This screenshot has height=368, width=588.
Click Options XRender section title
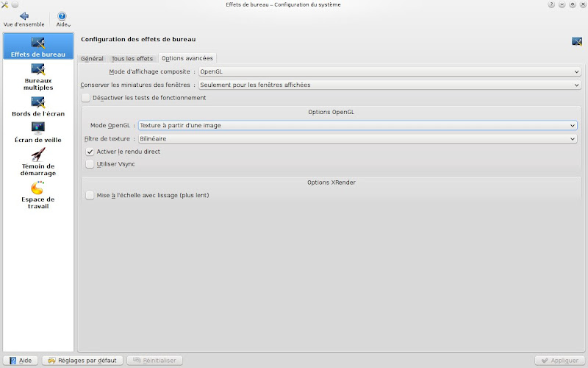pos(331,183)
